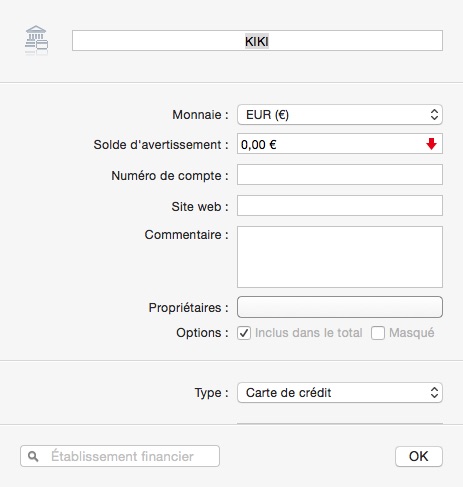Click the Type dropdown stepper arrows
The image size is (463, 487).
coord(434,393)
